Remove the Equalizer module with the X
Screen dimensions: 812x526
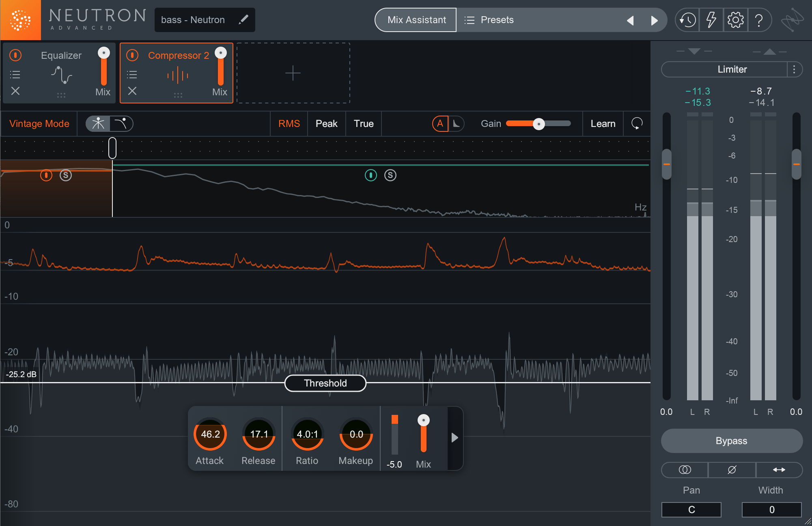[15, 91]
